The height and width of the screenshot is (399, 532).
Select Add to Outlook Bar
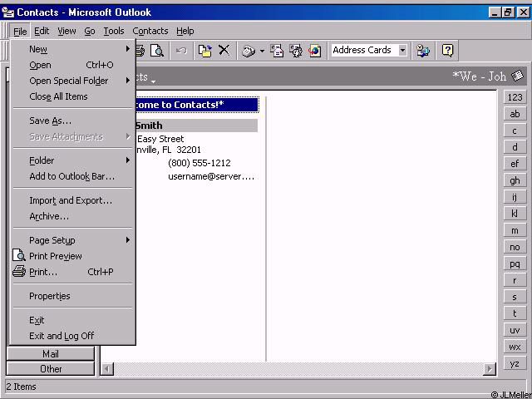(72, 176)
